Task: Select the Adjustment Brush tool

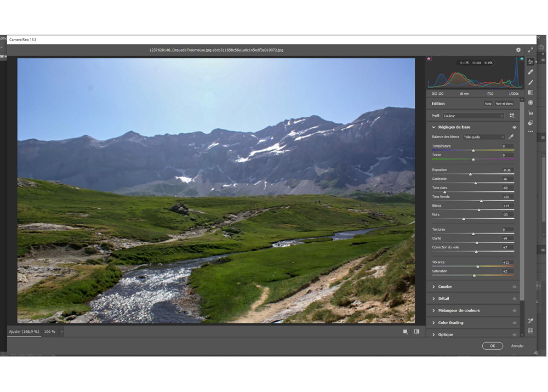Action: pyautogui.click(x=530, y=82)
